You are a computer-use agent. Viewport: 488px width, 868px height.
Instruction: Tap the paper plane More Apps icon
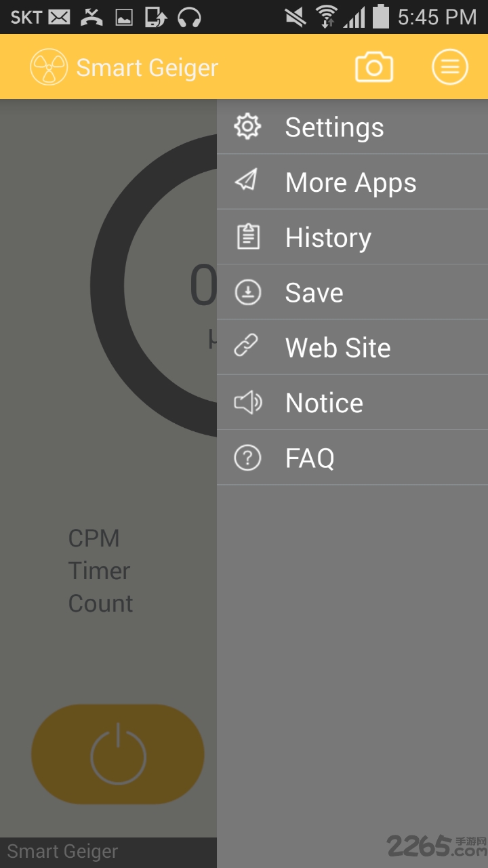(x=247, y=182)
